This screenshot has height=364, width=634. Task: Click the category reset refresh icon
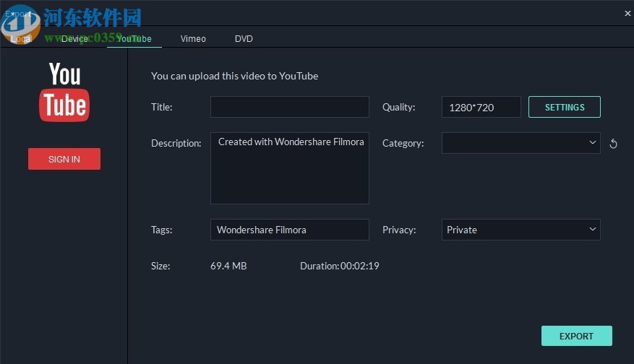(613, 144)
